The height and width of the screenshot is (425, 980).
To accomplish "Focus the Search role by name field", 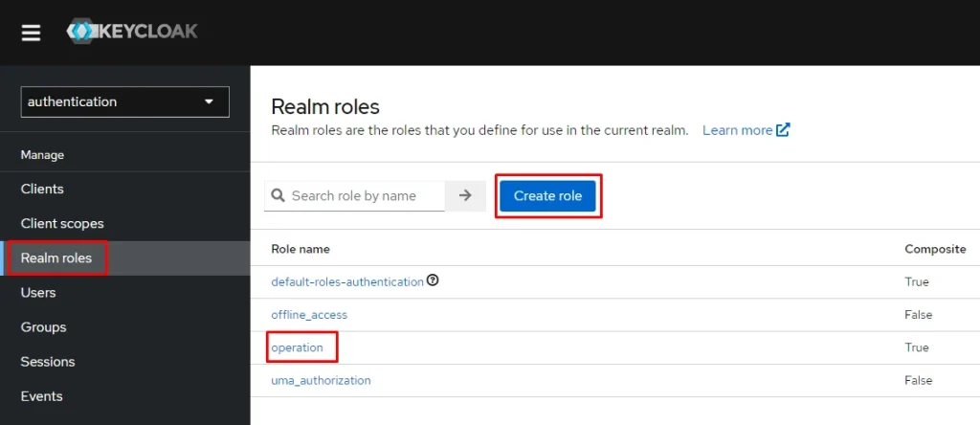I will click(x=364, y=195).
